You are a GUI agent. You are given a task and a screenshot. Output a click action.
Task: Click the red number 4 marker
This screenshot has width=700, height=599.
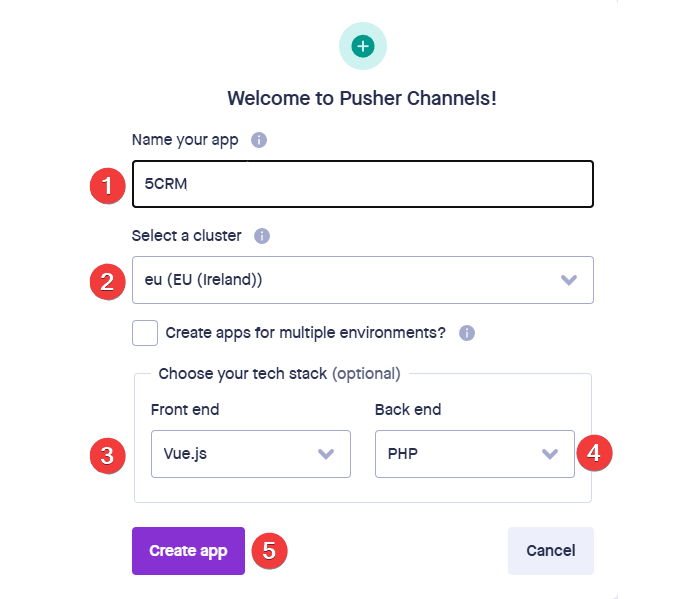click(x=594, y=453)
